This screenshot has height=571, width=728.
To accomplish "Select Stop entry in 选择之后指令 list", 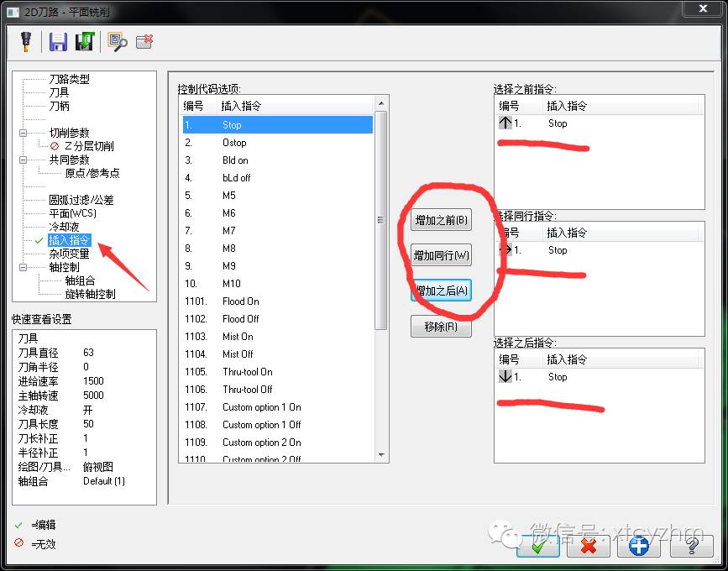I will (599, 377).
